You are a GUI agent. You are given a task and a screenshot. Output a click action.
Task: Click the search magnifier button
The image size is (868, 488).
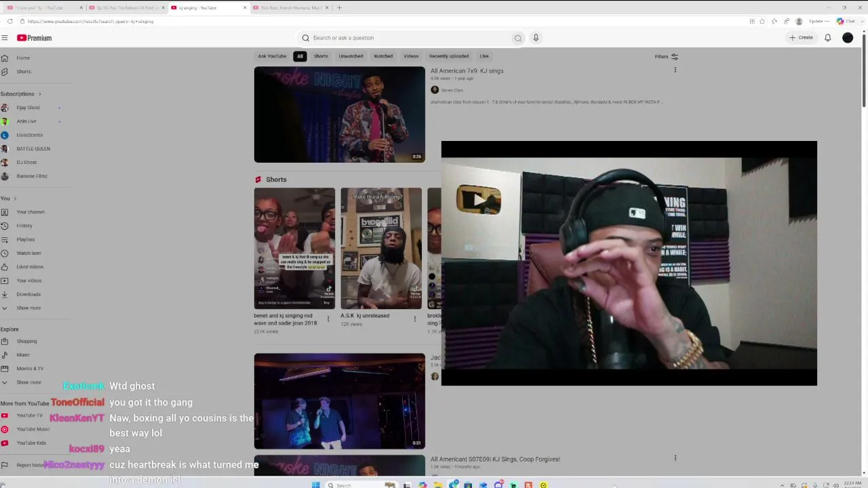tap(518, 38)
